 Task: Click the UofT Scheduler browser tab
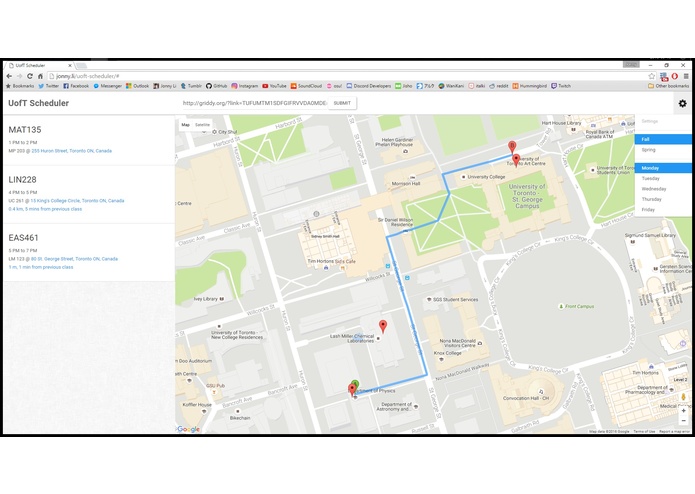click(39, 65)
